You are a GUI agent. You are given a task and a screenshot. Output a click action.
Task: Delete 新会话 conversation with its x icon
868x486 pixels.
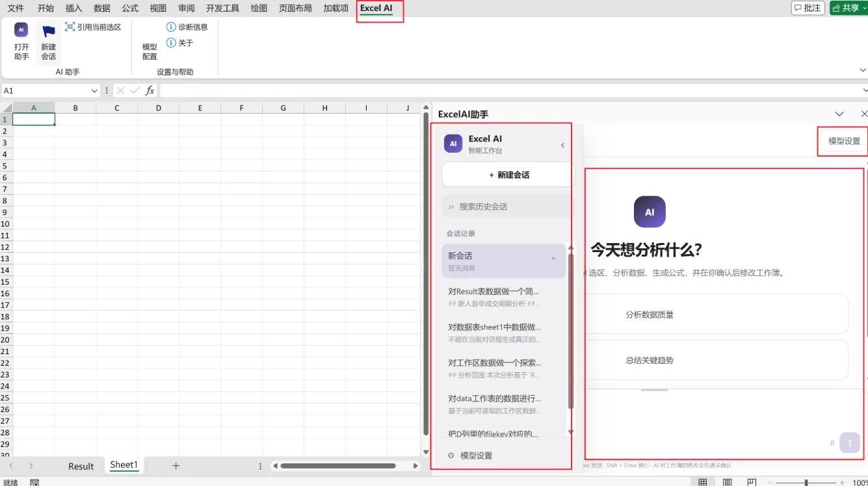coord(553,259)
